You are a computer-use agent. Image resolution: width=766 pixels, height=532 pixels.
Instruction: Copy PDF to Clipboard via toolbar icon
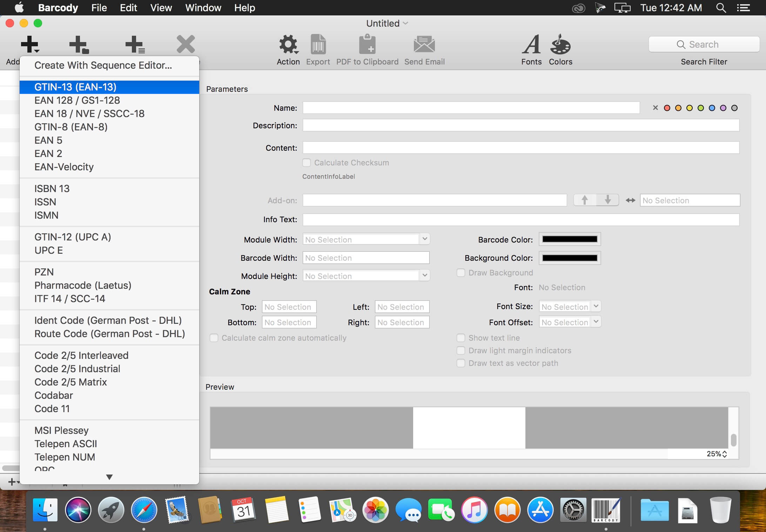coord(367,45)
